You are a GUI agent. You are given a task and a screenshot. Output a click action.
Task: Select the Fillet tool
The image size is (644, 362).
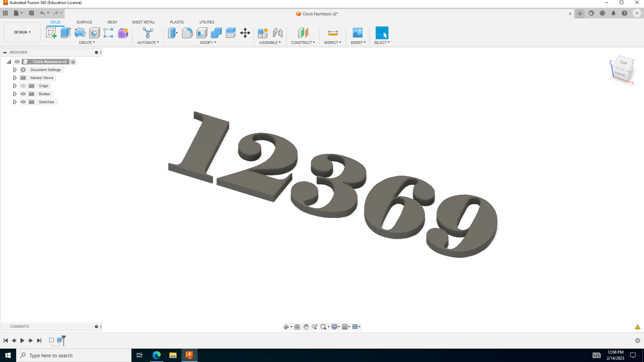click(x=187, y=33)
